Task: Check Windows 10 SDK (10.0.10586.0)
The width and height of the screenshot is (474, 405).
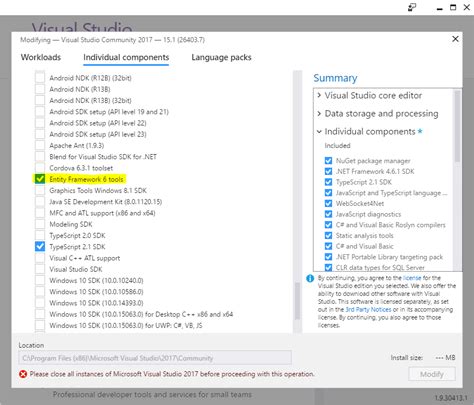Action: click(40, 292)
